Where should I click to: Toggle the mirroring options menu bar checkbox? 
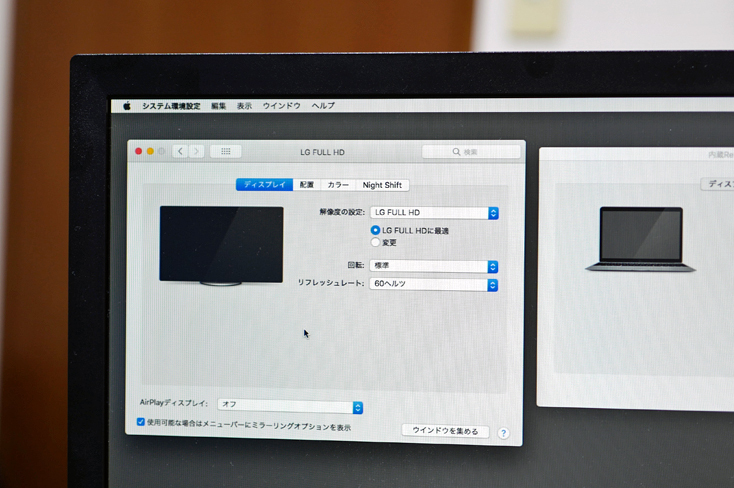[140, 422]
